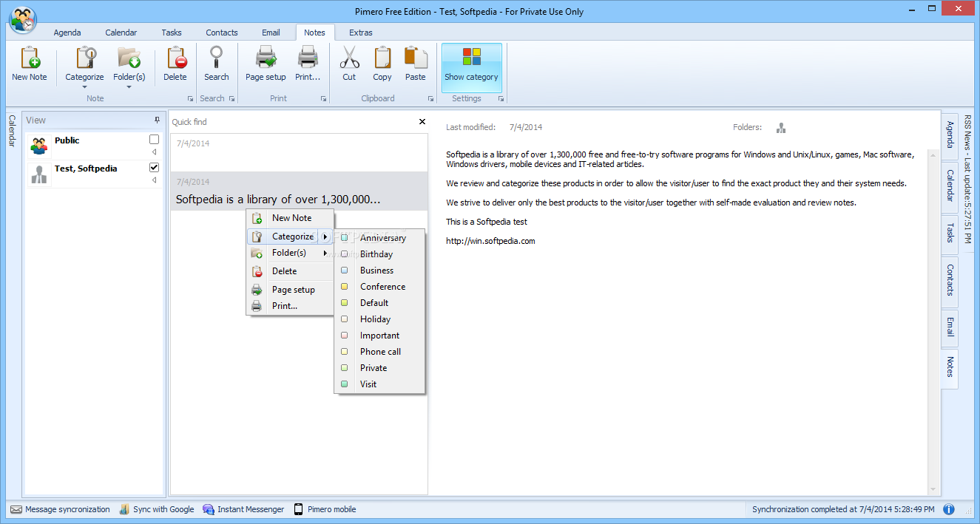The height and width of the screenshot is (524, 980).
Task: Expand the Public entry arrow
Action: [x=154, y=152]
